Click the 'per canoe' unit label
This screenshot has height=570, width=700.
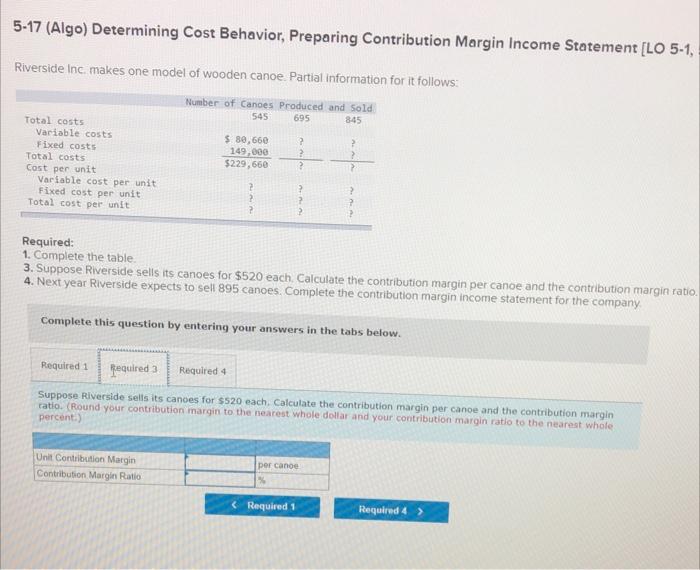pyautogui.click(x=278, y=465)
